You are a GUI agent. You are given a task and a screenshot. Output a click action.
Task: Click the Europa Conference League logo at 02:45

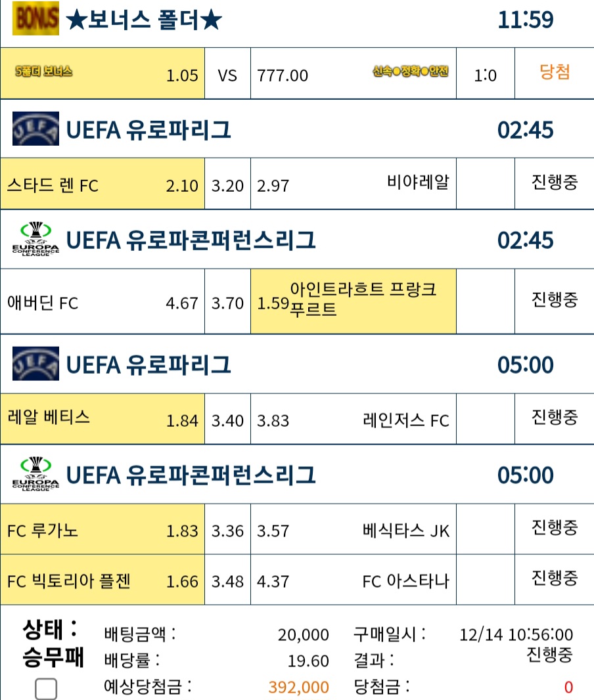click(35, 239)
